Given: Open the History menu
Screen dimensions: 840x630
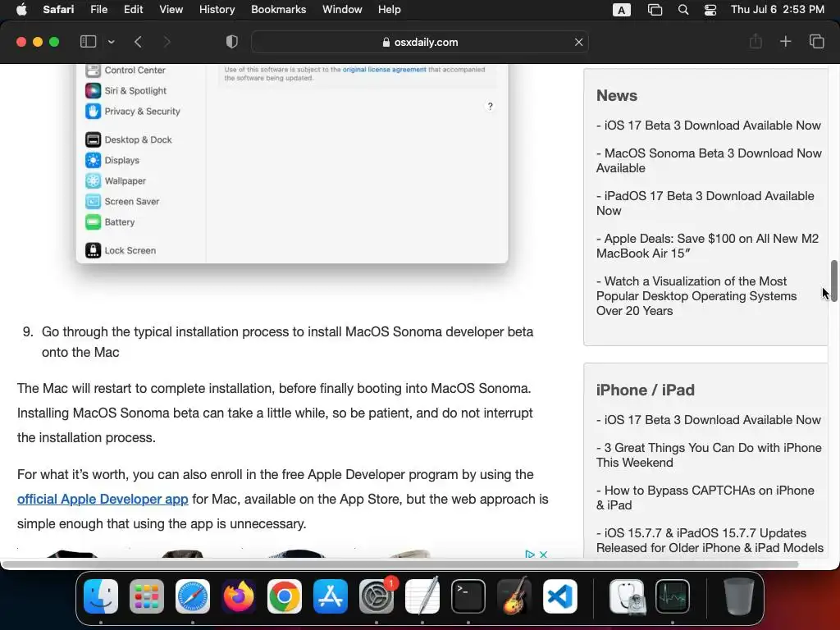Looking at the screenshot, I should pyautogui.click(x=217, y=10).
